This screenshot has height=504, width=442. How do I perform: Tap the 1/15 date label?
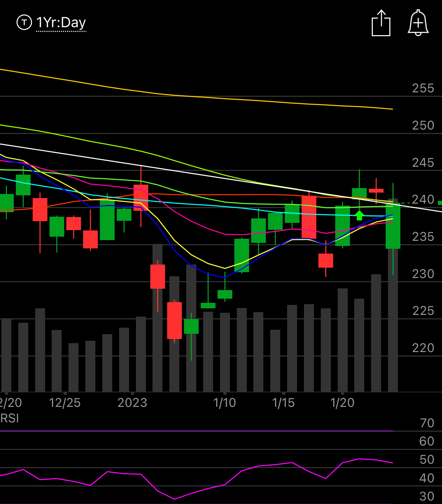click(283, 403)
